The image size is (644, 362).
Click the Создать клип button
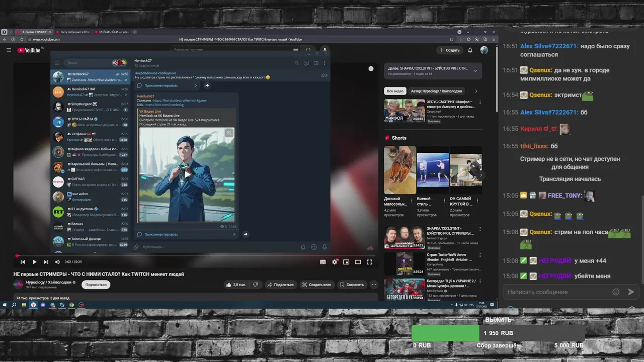pyautogui.click(x=316, y=285)
